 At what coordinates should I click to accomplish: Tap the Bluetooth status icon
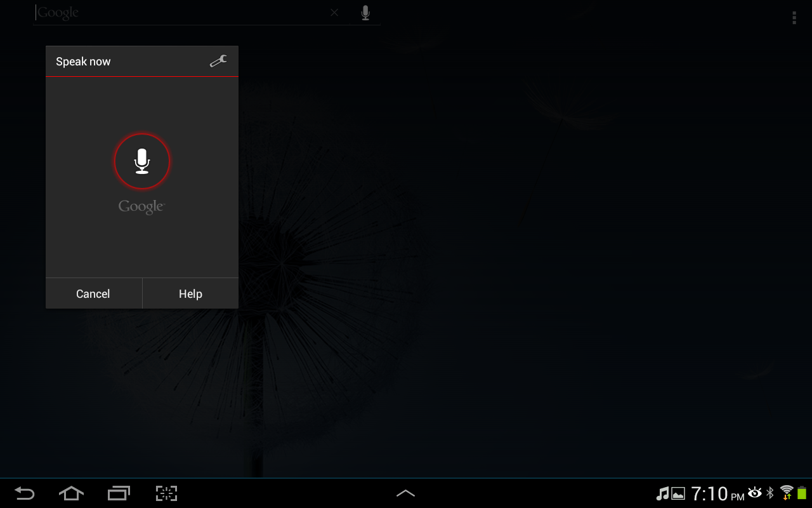click(770, 493)
